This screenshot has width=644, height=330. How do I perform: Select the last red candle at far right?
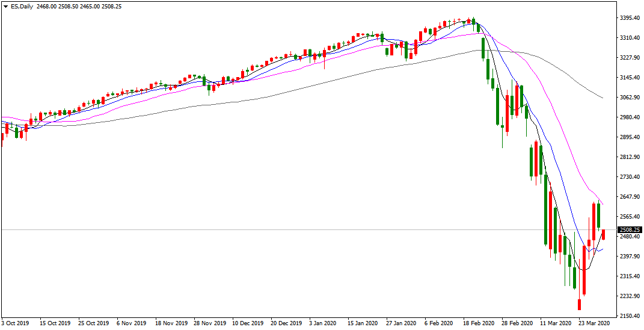pyautogui.click(x=603, y=235)
